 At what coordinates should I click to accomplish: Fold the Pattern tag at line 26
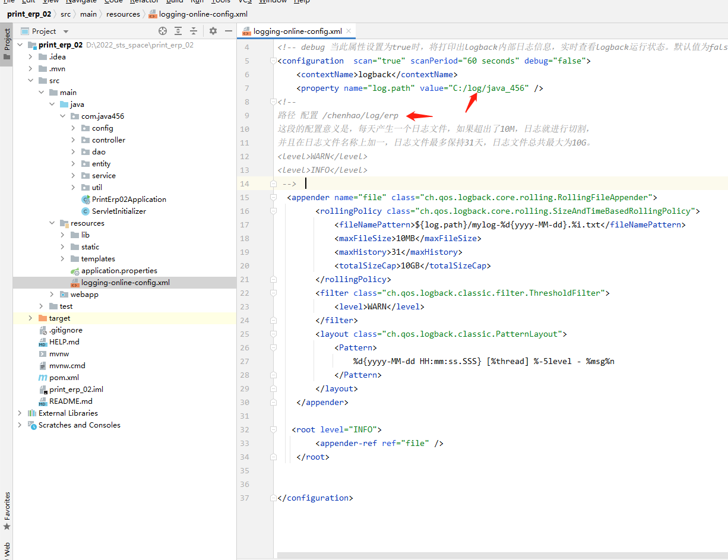[273, 347]
